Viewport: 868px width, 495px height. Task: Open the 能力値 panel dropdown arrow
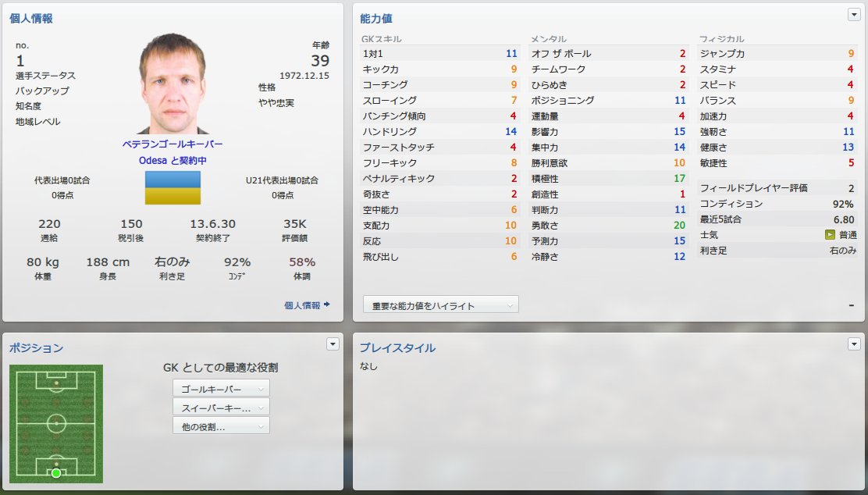coord(854,15)
